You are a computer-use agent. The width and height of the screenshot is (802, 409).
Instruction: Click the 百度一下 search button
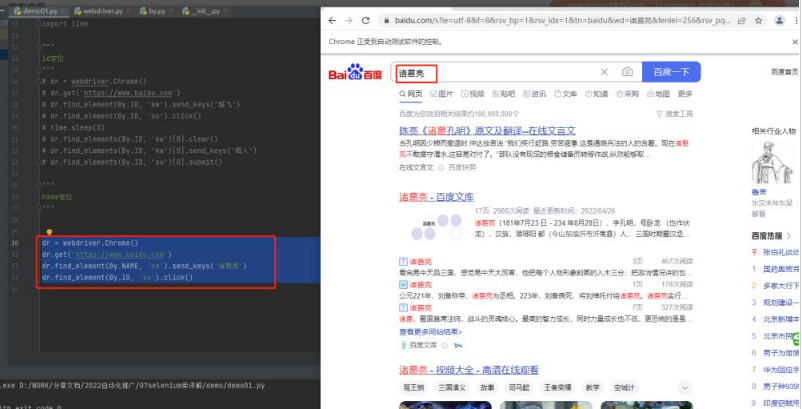(671, 72)
